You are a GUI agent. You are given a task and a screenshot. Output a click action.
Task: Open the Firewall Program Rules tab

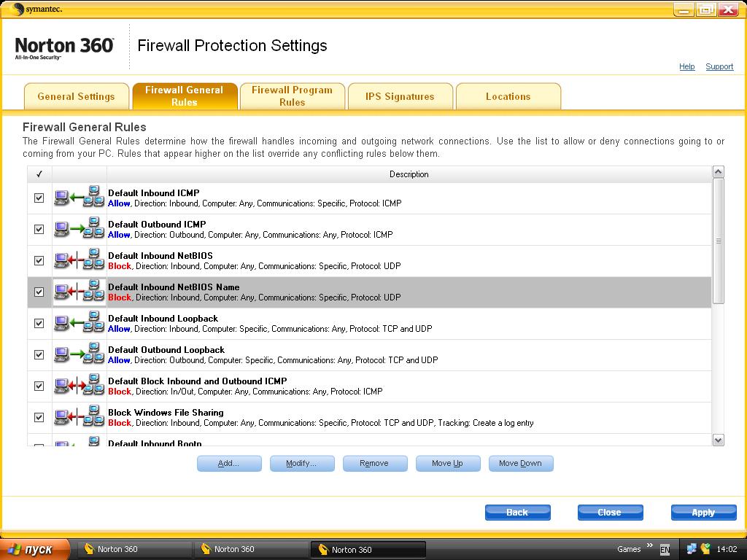(292, 96)
